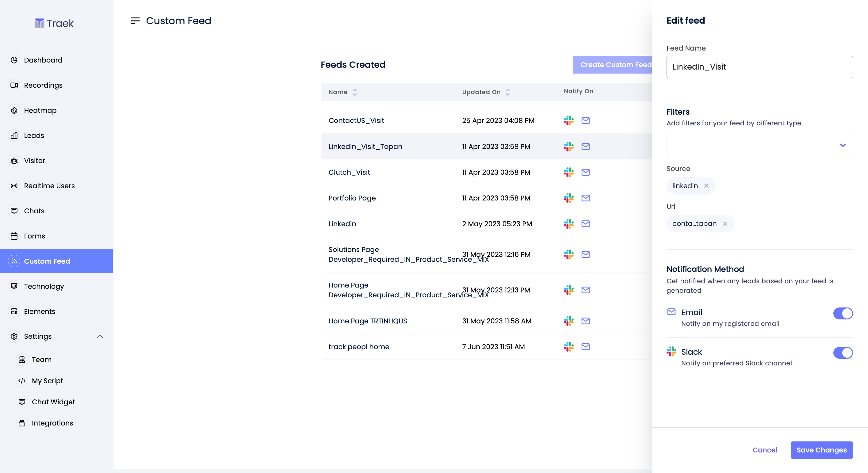Viewport: 868px width, 473px height.
Task: Click the Realtime Users broadcast icon
Action: coord(14,186)
